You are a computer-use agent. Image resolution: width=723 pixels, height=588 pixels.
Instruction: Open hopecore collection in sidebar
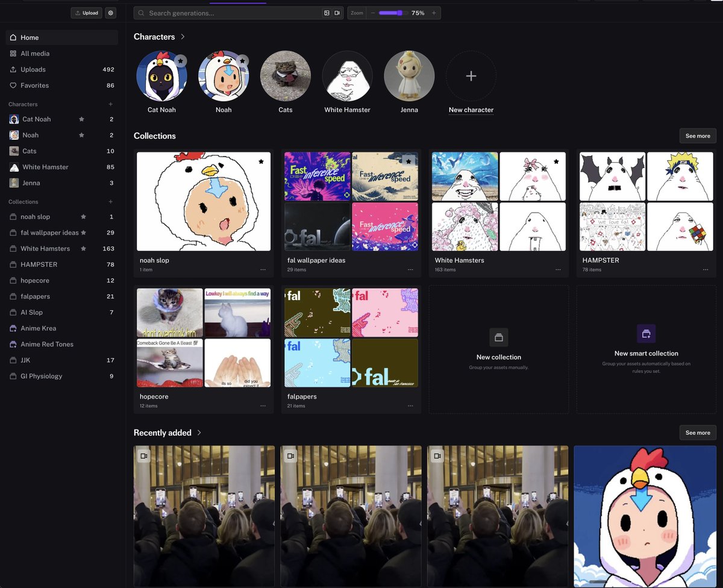click(x=61, y=280)
